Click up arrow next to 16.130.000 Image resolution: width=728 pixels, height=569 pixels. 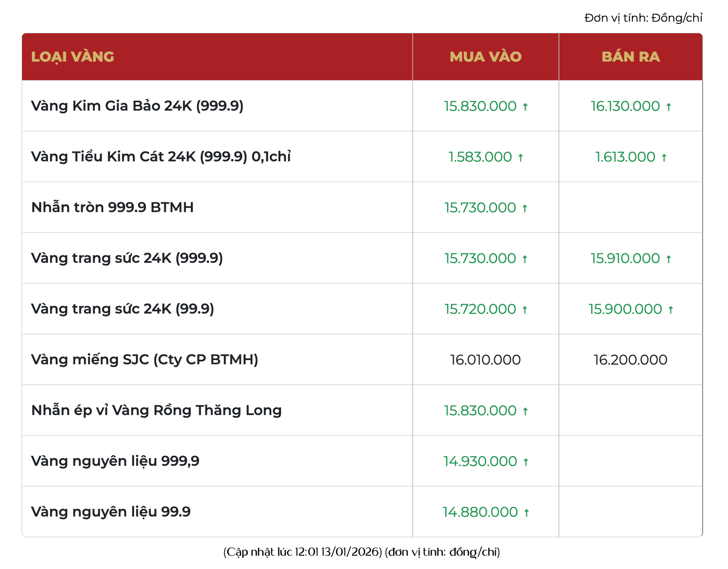(669, 107)
